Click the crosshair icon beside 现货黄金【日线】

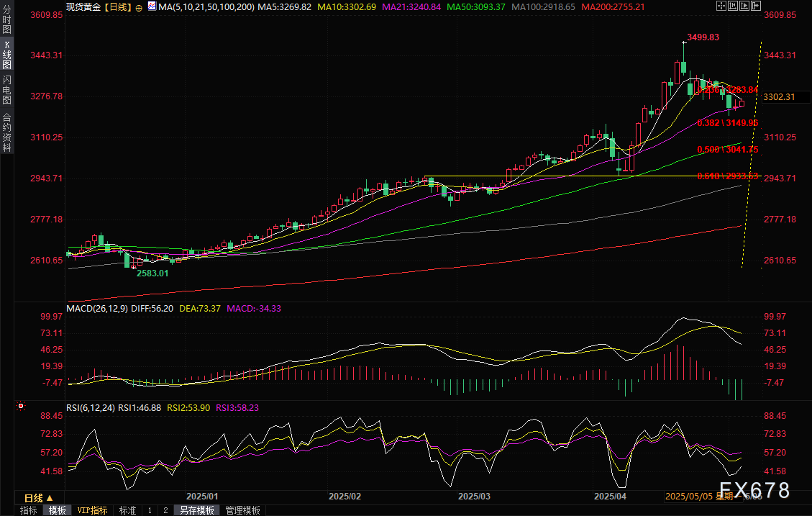(x=139, y=6)
